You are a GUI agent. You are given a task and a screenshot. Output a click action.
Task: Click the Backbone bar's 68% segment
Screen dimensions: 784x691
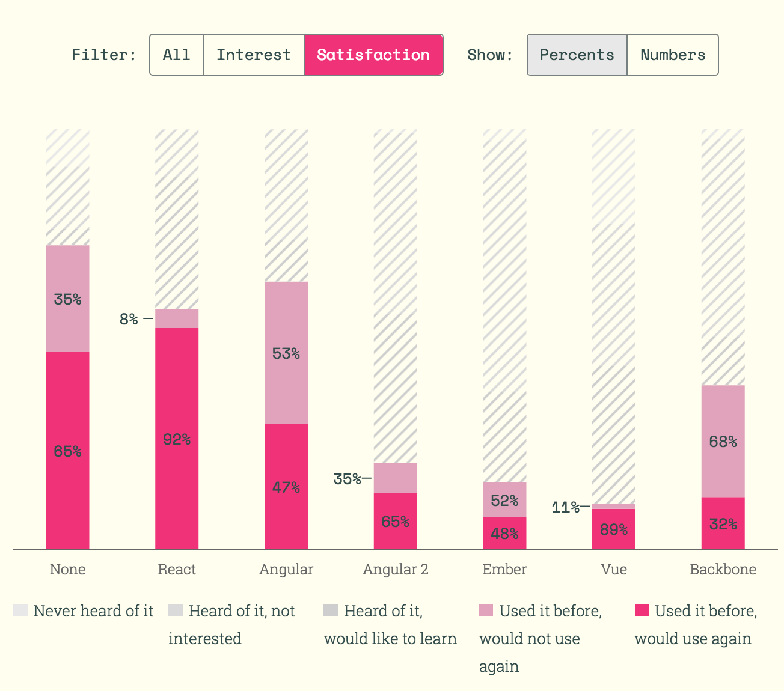(x=723, y=442)
